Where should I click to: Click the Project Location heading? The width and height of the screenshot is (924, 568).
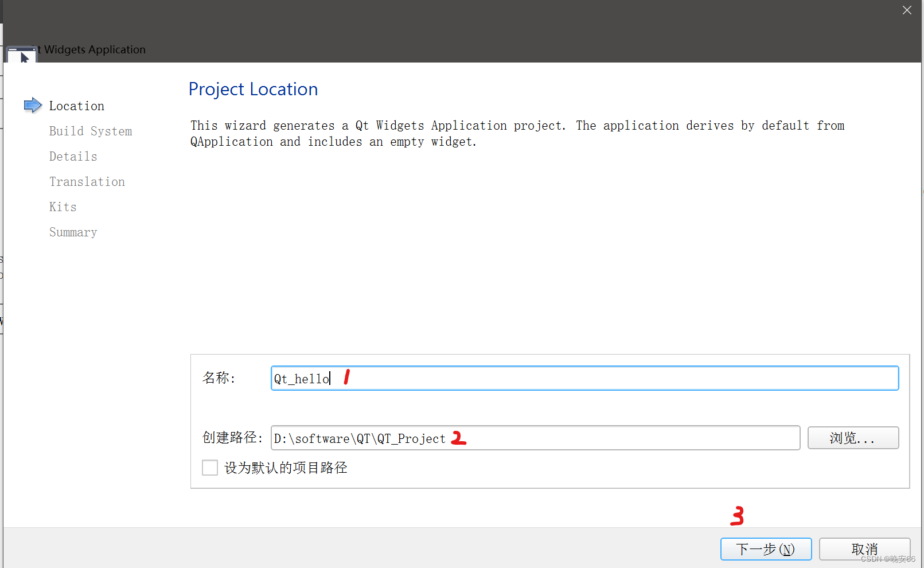pos(253,89)
